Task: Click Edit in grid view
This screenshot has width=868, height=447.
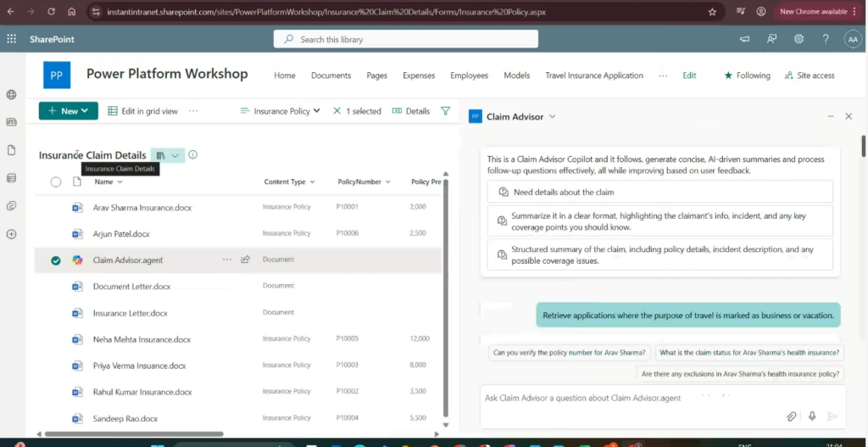Action: pyautogui.click(x=142, y=111)
